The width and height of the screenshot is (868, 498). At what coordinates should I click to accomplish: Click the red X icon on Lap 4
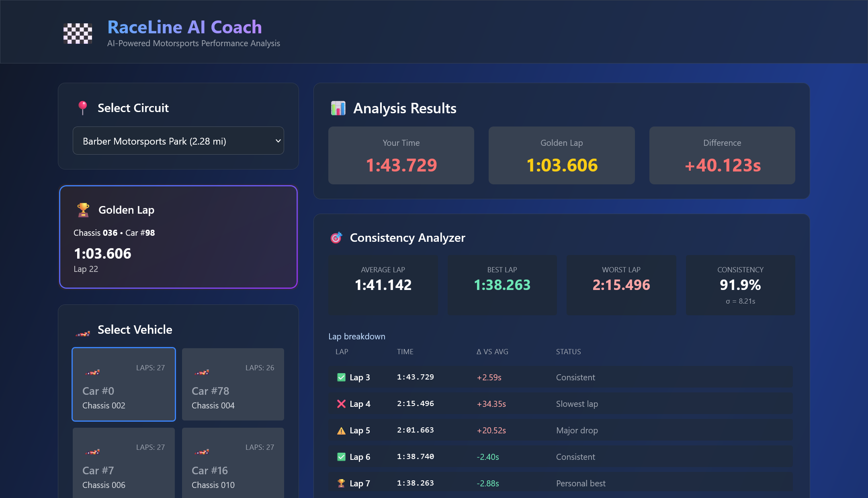341,404
